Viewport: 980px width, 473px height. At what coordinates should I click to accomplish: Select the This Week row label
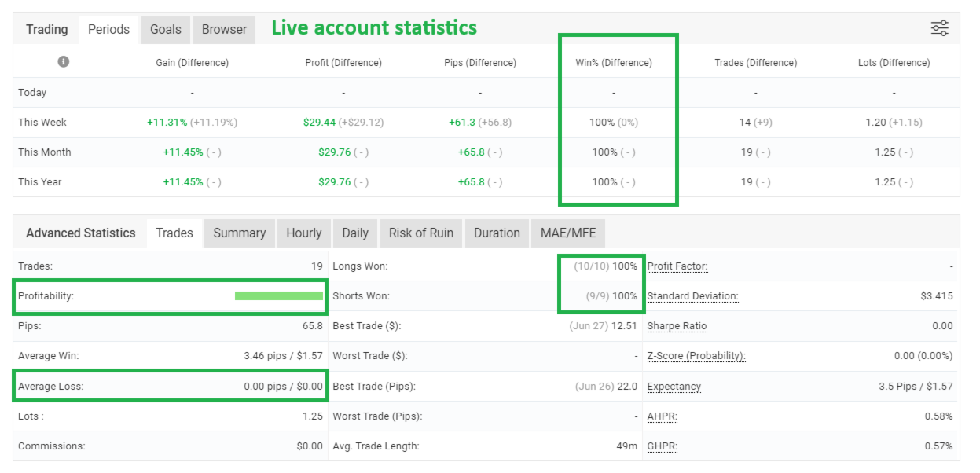tap(42, 123)
